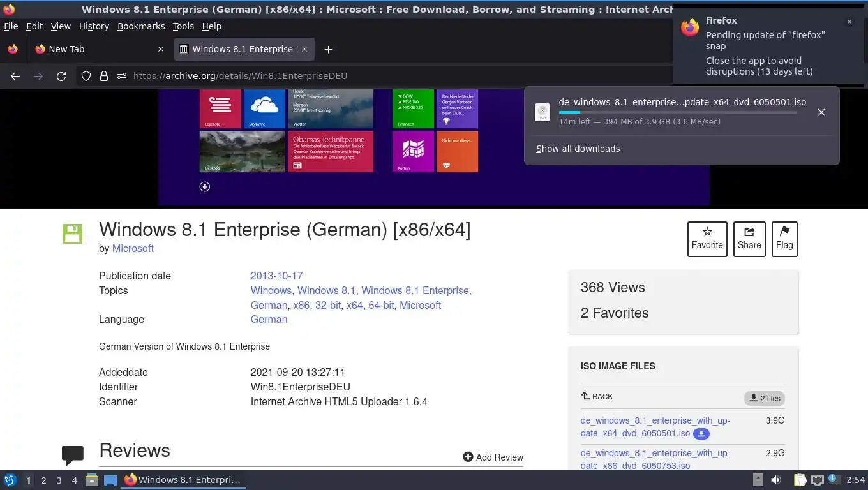Open the Windows topic link

(x=271, y=291)
